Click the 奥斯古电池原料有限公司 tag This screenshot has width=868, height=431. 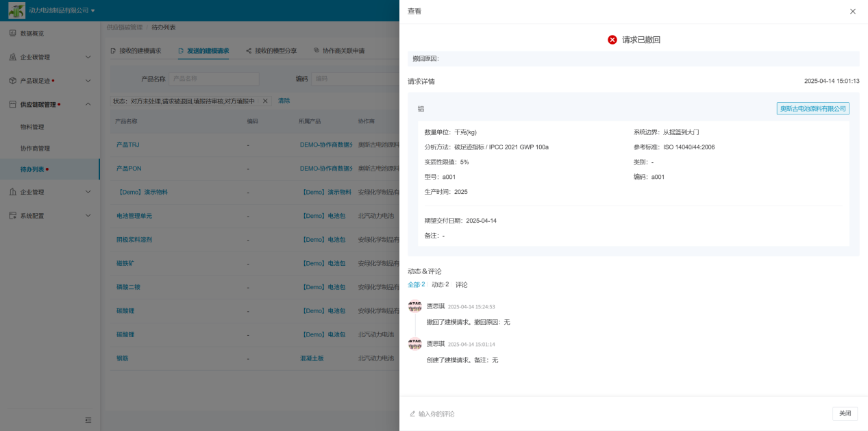point(813,109)
